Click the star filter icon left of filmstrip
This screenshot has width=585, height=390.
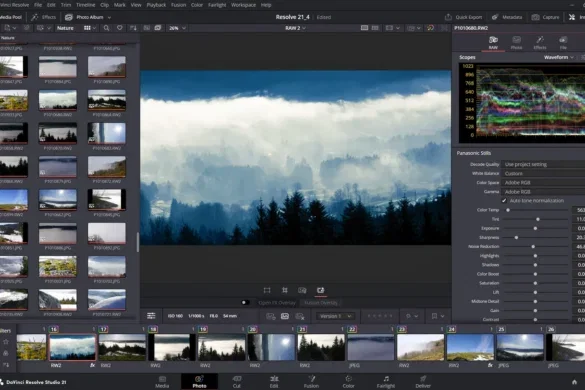[x=6, y=341]
